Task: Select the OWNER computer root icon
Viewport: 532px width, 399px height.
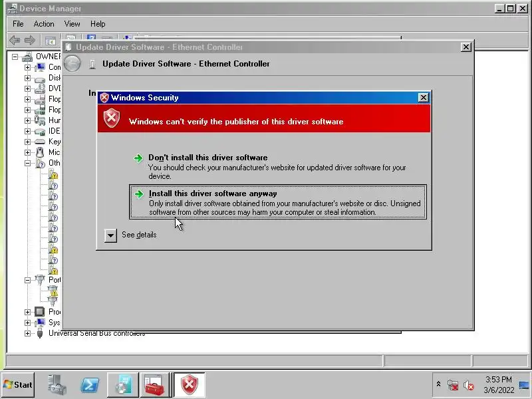Action: [27, 57]
